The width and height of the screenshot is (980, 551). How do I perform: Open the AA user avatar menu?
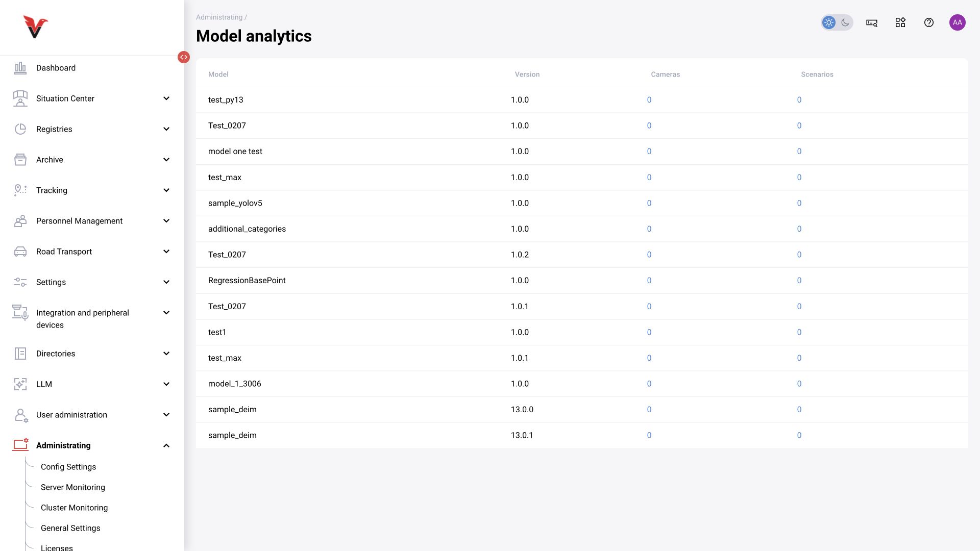tap(958, 22)
